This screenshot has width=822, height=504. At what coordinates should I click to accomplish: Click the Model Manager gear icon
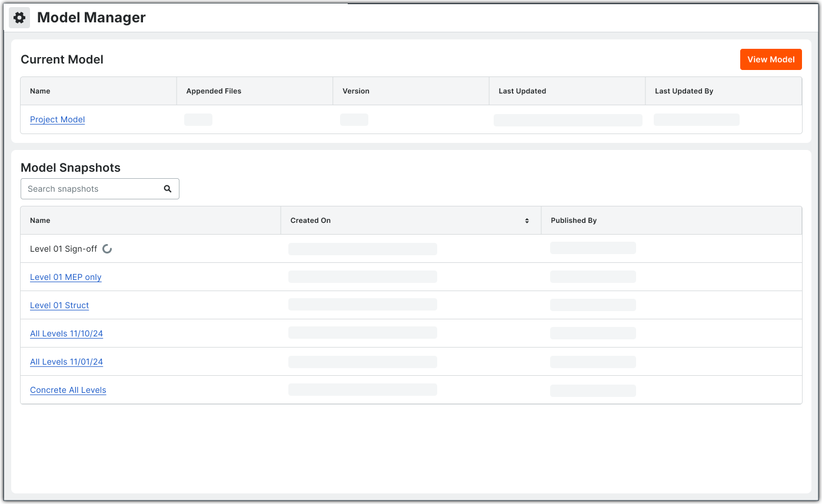19,18
